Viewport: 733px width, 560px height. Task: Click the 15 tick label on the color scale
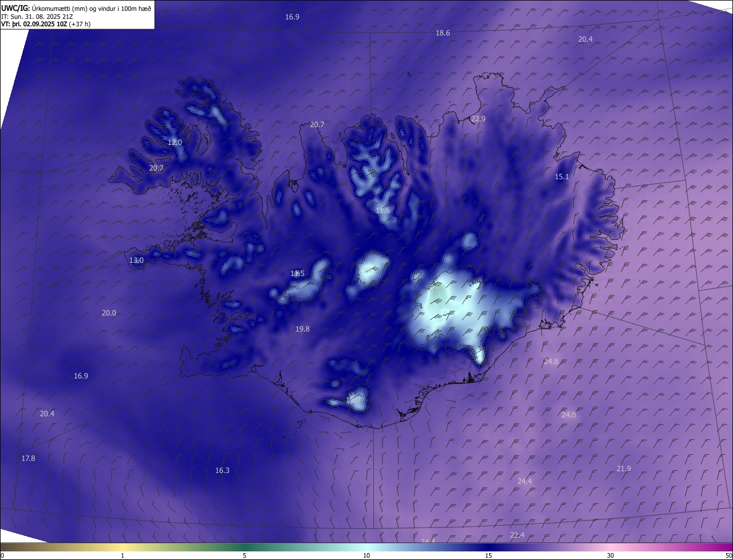[488, 555]
